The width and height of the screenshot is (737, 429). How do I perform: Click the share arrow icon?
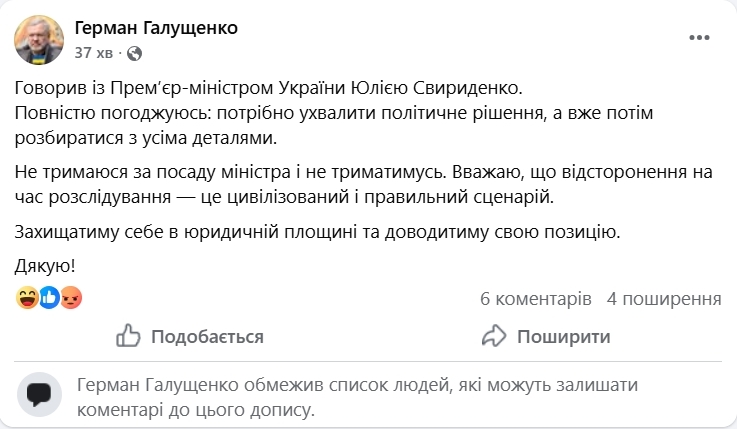493,336
